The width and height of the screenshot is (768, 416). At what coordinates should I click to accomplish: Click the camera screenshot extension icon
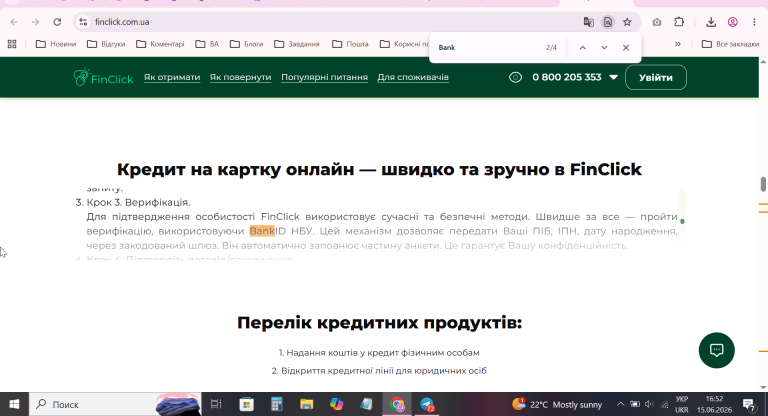coord(657,22)
